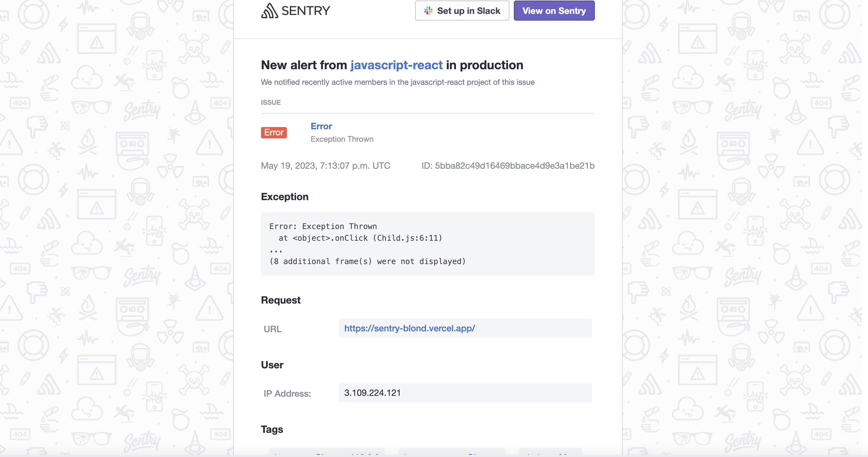Click the orange Error severity badge
Image resolution: width=868 pixels, height=457 pixels.
(x=273, y=132)
